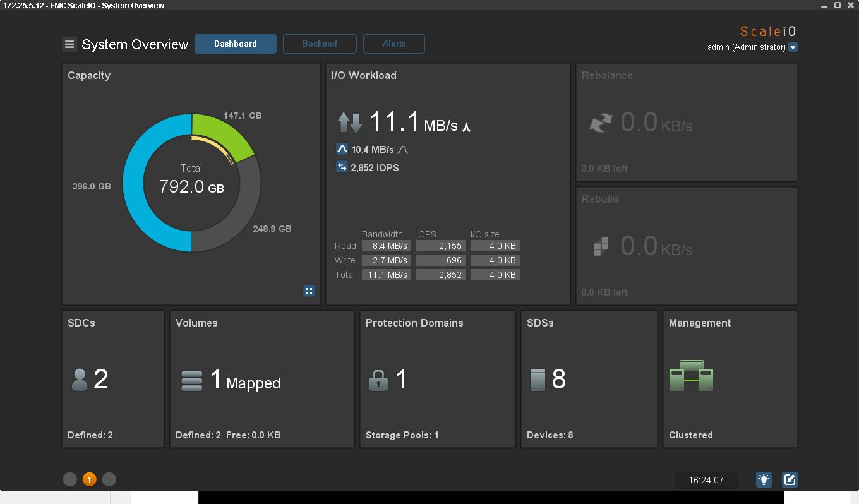Click "Defined: 2" in the SDCs tile
859x504 pixels.
[90, 435]
